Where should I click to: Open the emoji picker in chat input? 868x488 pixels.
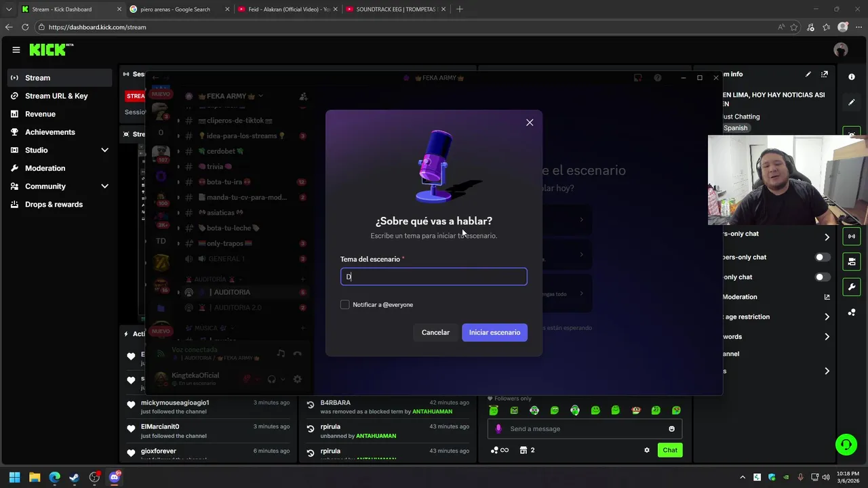coord(671,429)
